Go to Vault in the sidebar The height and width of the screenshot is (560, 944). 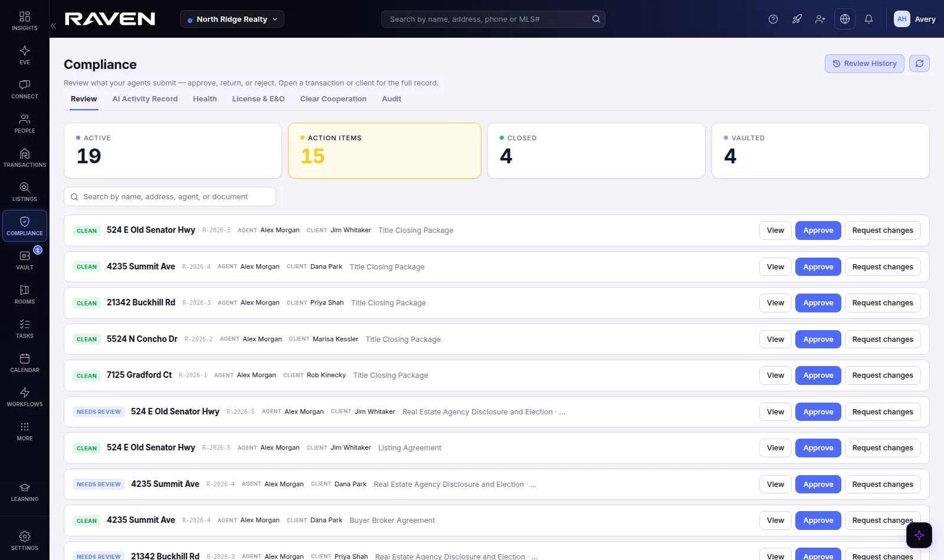[x=24, y=259]
